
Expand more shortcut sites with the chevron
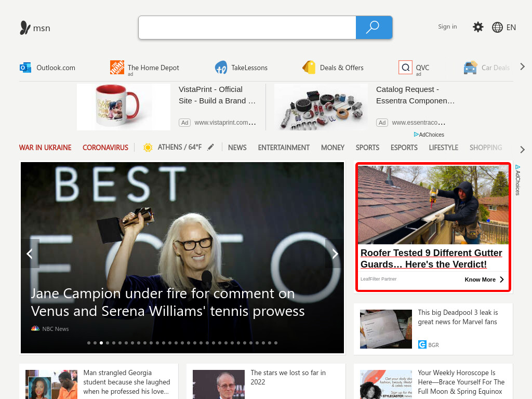coord(523,67)
